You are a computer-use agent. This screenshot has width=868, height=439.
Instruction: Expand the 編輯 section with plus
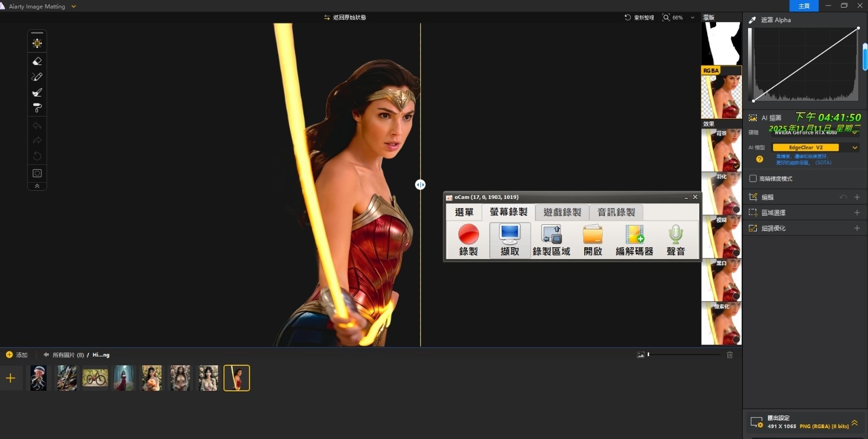(x=857, y=197)
